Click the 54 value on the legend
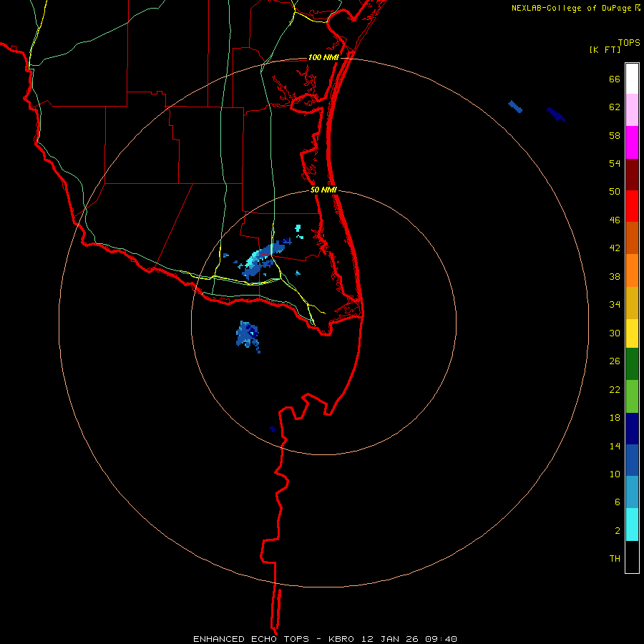Image resolution: width=644 pixels, height=644 pixels. click(615, 163)
